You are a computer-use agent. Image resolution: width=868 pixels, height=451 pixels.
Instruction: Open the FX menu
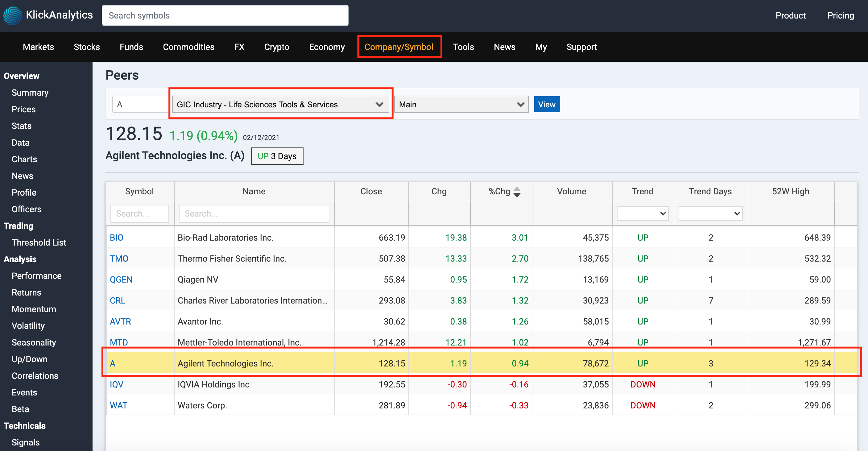[x=239, y=47]
